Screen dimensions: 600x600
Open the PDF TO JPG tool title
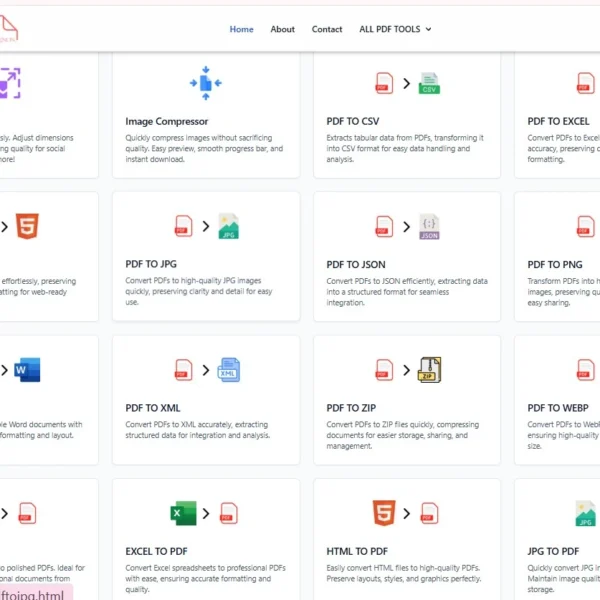151,264
